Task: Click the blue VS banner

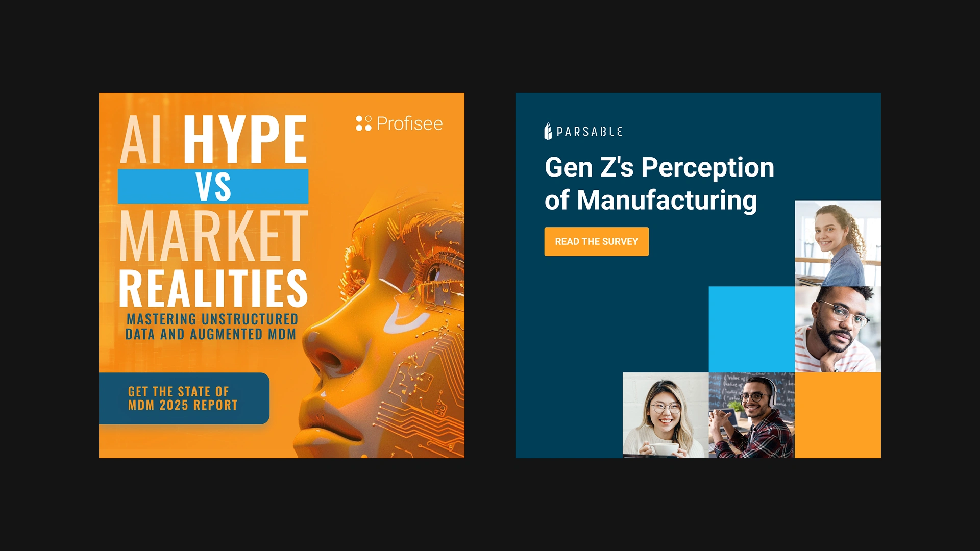Action: pyautogui.click(x=213, y=186)
